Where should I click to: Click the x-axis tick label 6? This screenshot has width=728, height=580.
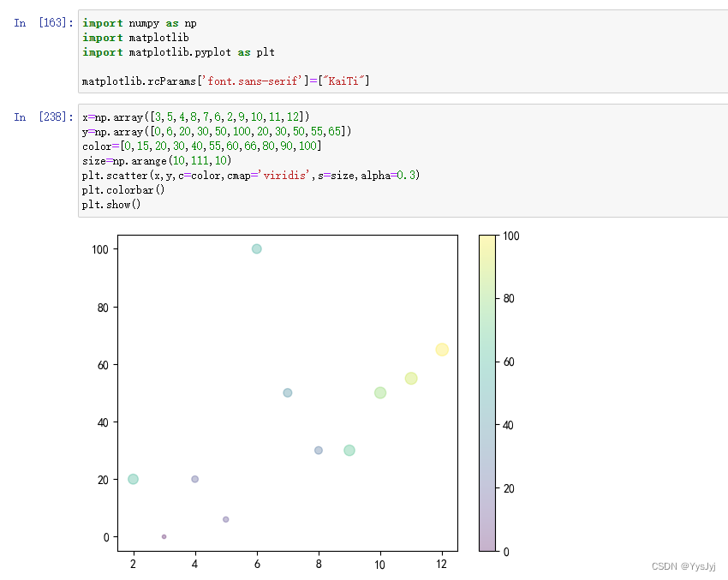tap(257, 565)
